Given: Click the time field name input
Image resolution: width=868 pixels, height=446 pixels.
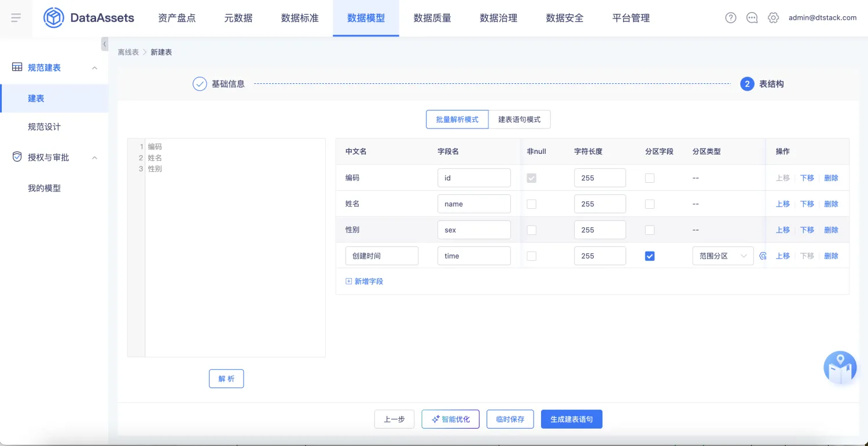Looking at the screenshot, I should pos(474,256).
